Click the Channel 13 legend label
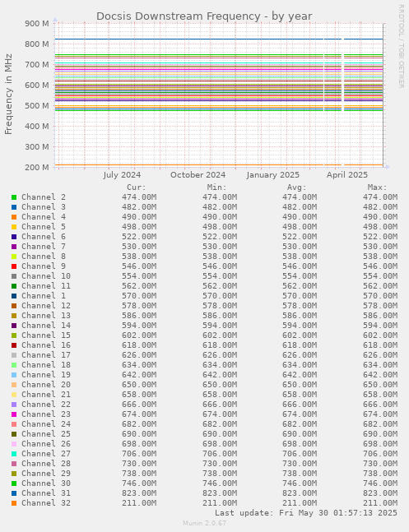The image size is (409, 532). pos(46,316)
